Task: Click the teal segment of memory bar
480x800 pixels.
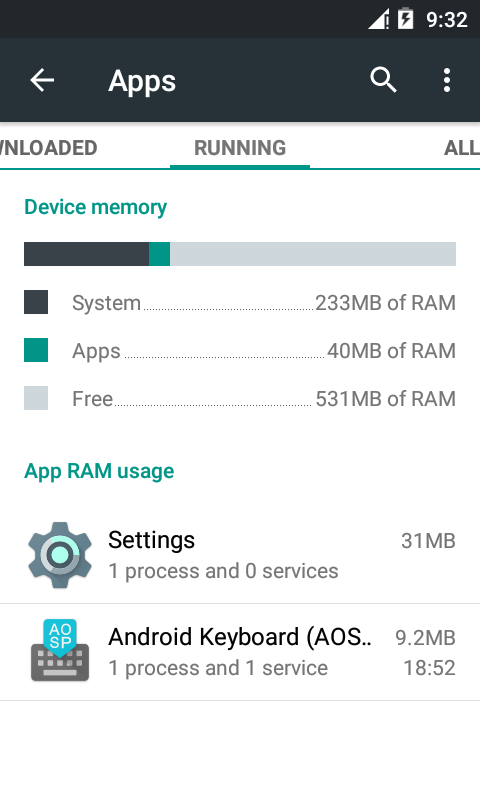Action: (160, 254)
